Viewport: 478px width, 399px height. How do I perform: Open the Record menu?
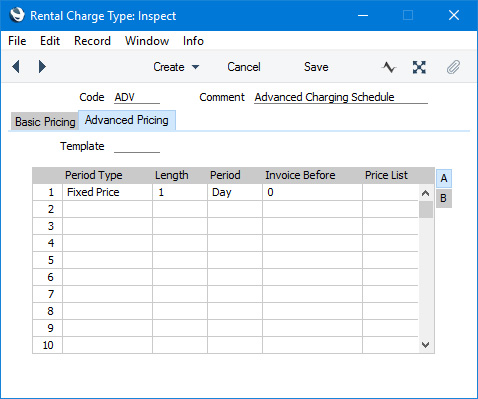click(x=92, y=41)
